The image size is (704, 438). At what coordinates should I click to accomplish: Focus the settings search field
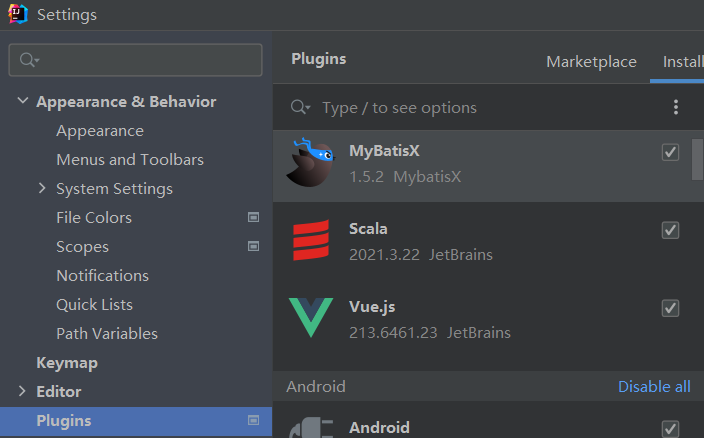136,60
